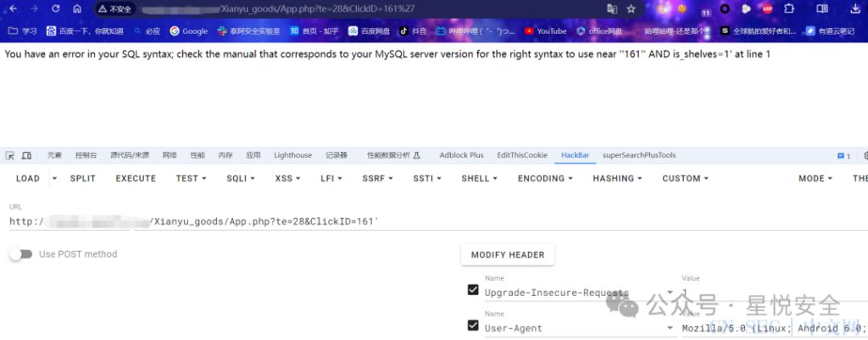Click the translate page icon in address bar

[x=612, y=8]
